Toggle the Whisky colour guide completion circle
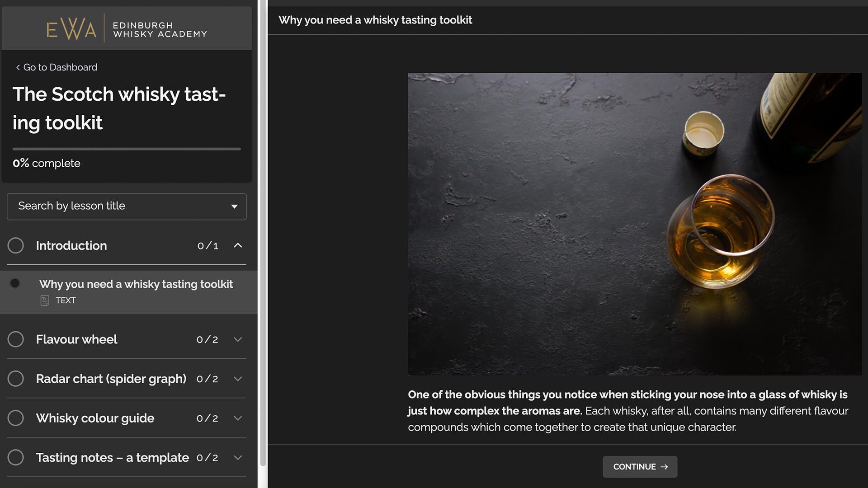 [x=16, y=418]
